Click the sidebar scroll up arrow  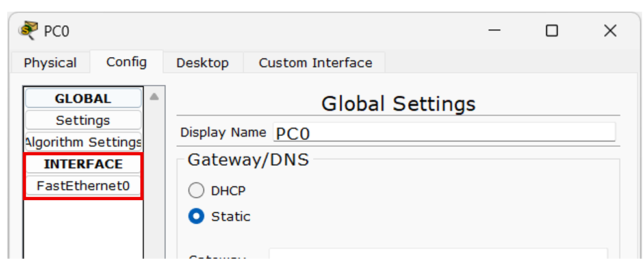154,97
